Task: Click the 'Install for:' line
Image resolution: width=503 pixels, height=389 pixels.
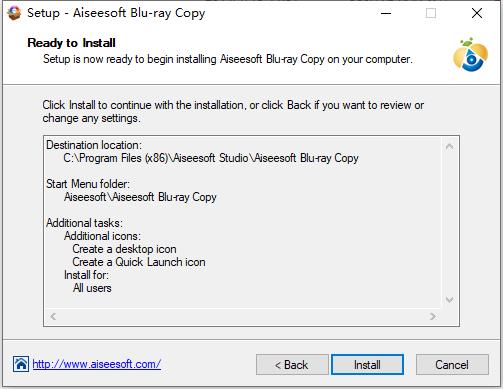Action: pyautogui.click(x=86, y=275)
